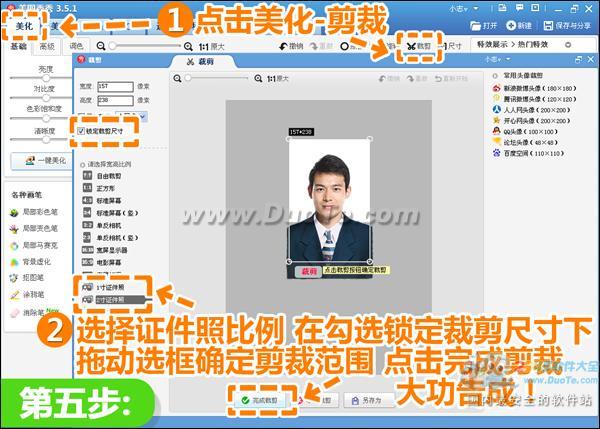
Task: Switch to the 调色 sub-tab
Action: [76, 46]
